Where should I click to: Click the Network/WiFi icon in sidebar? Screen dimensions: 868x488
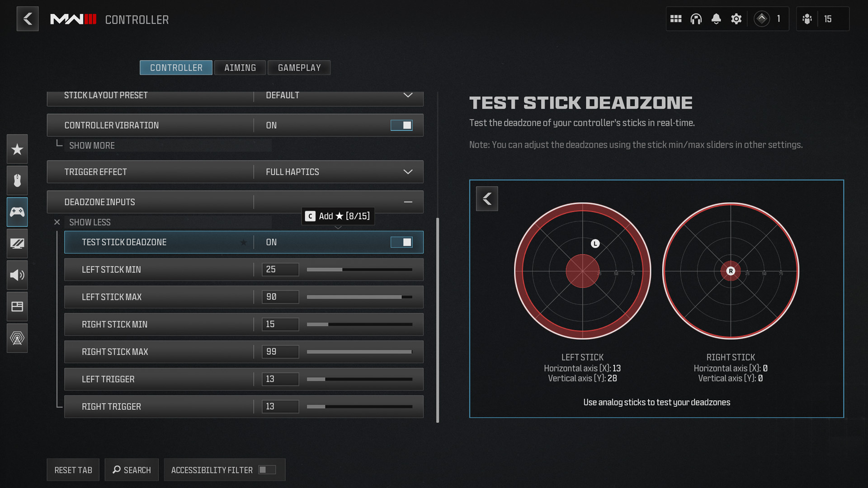point(16,338)
